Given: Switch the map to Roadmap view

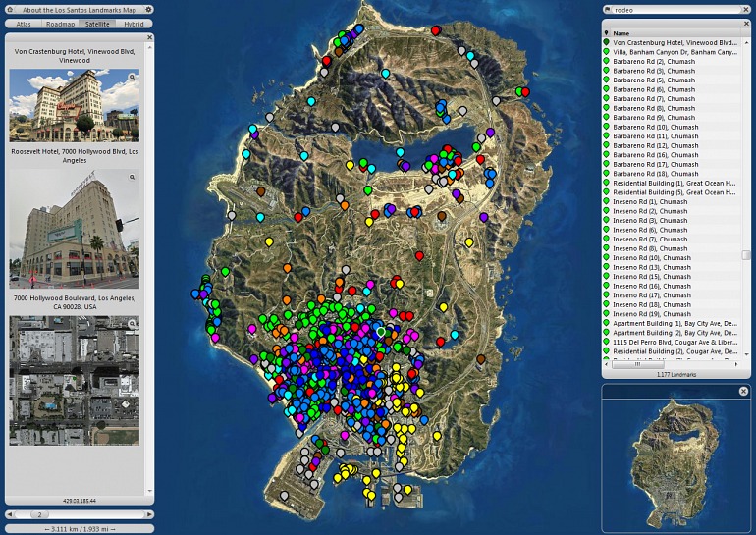Looking at the screenshot, I should click(60, 24).
